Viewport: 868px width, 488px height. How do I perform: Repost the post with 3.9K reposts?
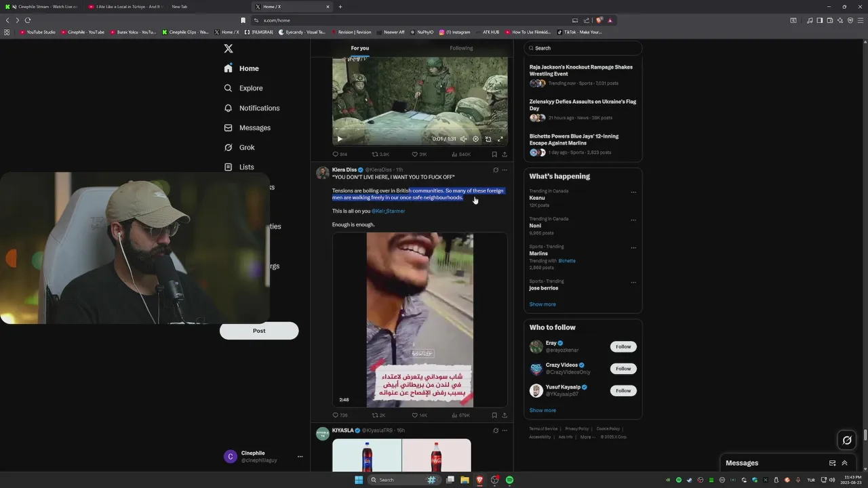pyautogui.click(x=380, y=155)
